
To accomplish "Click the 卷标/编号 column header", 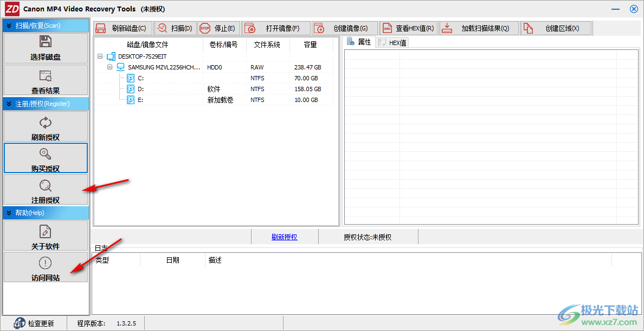I will click(224, 44).
